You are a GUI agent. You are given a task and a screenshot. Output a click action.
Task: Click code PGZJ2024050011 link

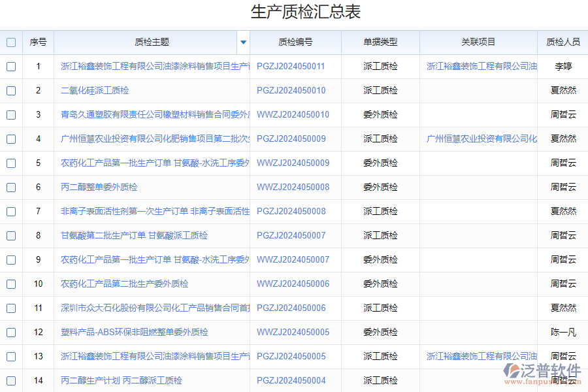[x=291, y=67]
